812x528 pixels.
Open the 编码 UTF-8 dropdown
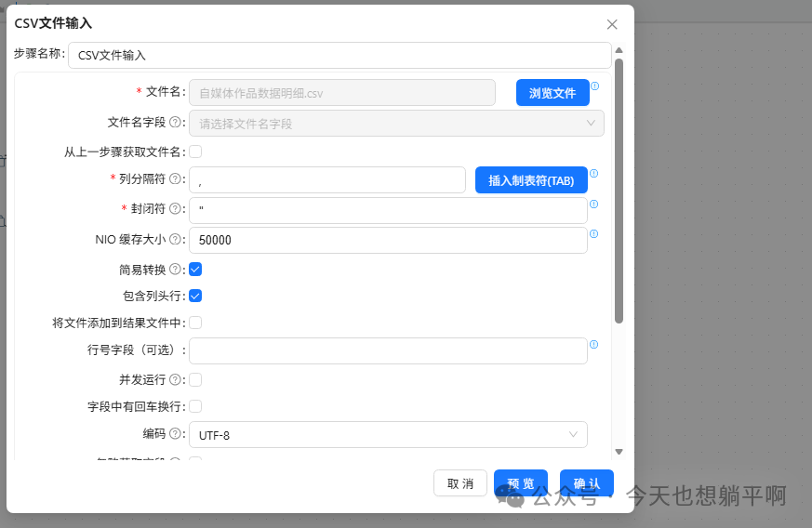click(x=388, y=435)
